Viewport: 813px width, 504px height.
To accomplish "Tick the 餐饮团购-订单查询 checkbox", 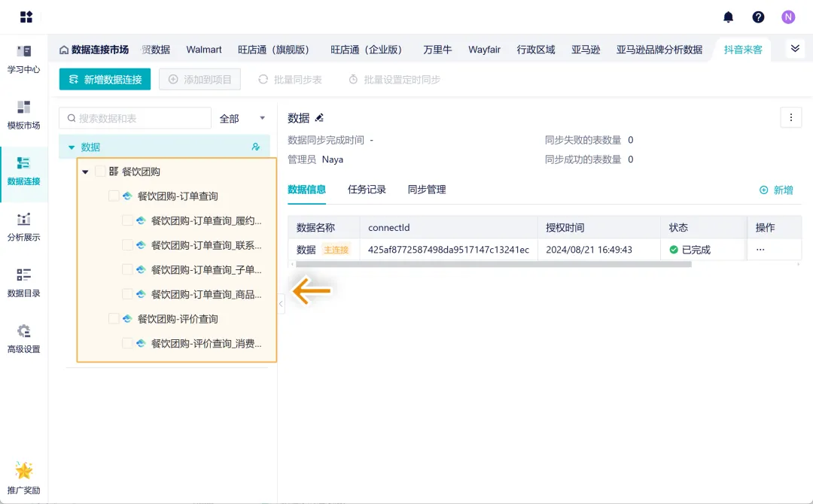I will click(x=114, y=196).
